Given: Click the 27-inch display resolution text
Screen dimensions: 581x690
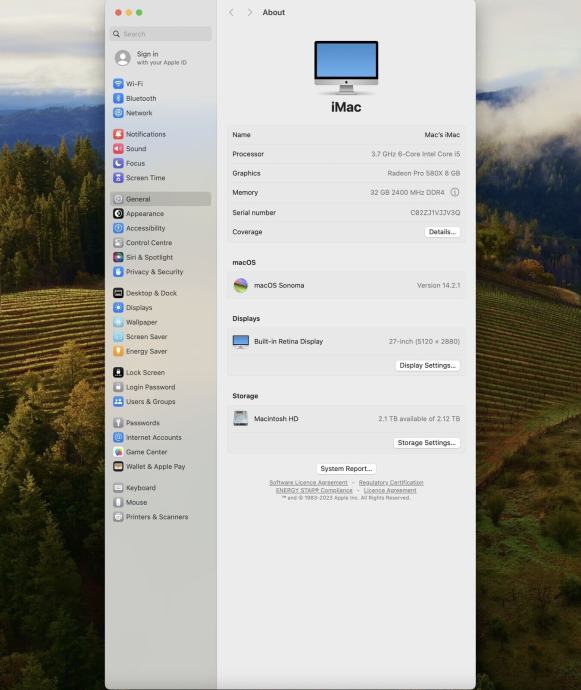Looking at the screenshot, I should tap(424, 341).
